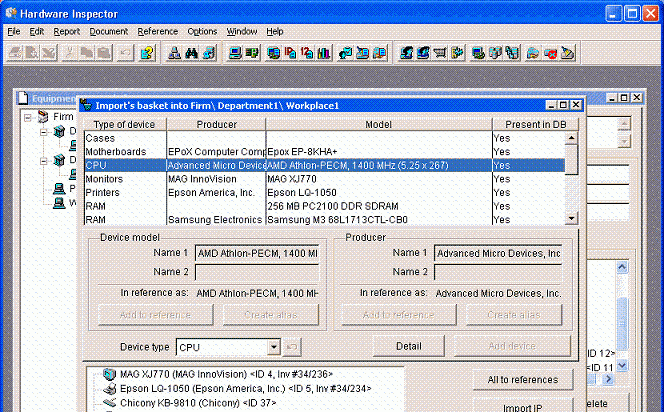Click the toolbar icon with red X
This screenshot has width=664, height=412.
coord(551,53)
